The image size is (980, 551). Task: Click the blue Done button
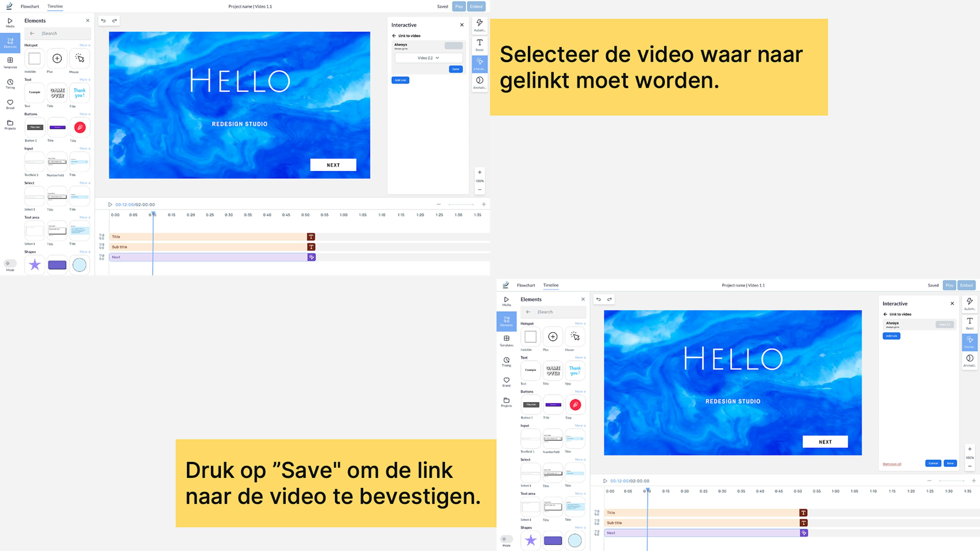coord(455,69)
